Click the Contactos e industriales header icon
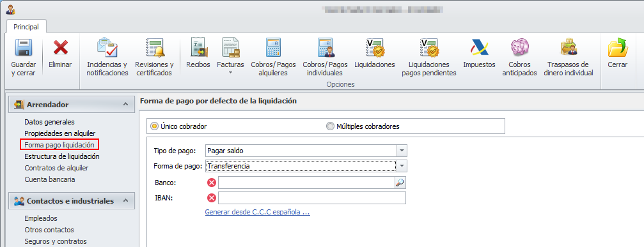This screenshot has width=644, height=247. (19, 201)
